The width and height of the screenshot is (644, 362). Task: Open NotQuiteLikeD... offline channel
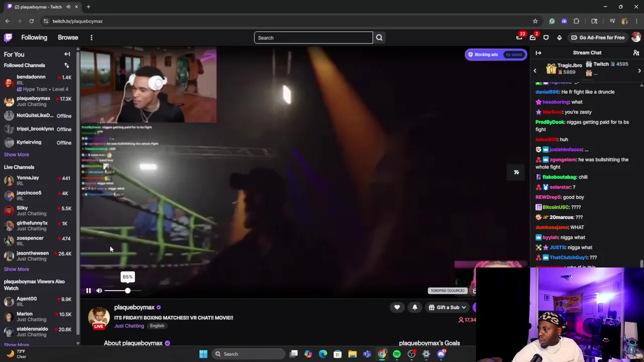38,116
